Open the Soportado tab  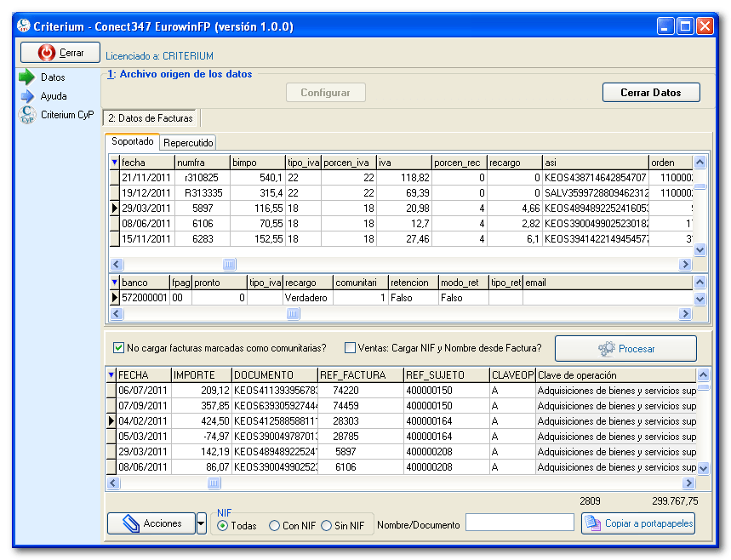(x=133, y=141)
